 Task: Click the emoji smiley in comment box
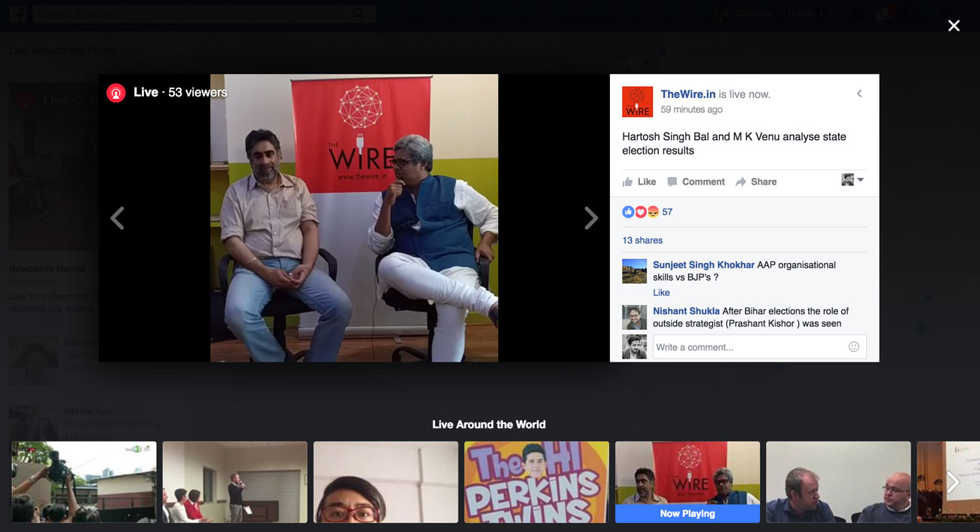tap(853, 347)
